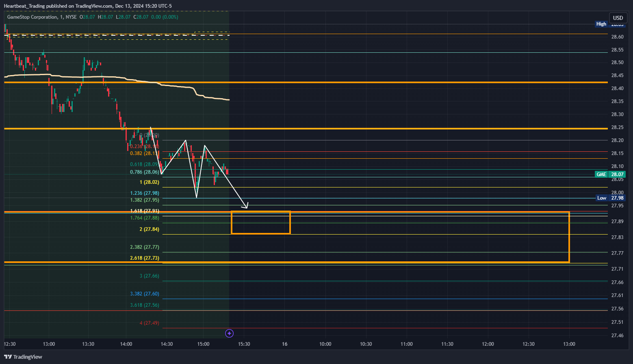The height and width of the screenshot is (364, 633).
Task: Click 27.83 on the price axis
Action: click(618, 237)
